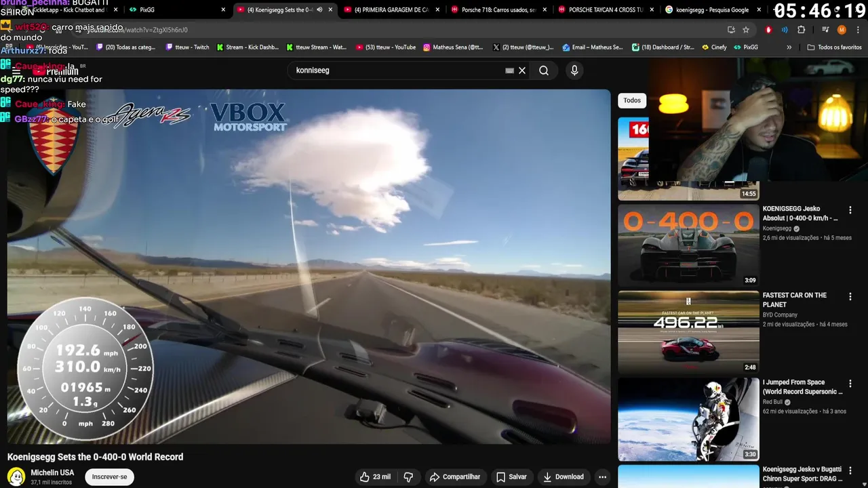Open Email - Matheus Se... bookmark
The height and width of the screenshot is (488, 868).
point(592,47)
